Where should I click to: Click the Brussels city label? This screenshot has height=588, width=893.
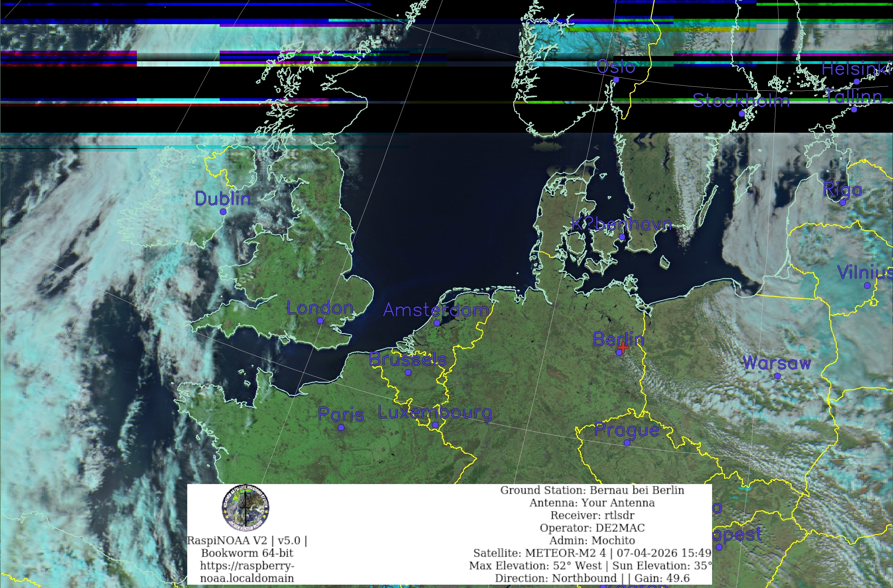point(408,359)
